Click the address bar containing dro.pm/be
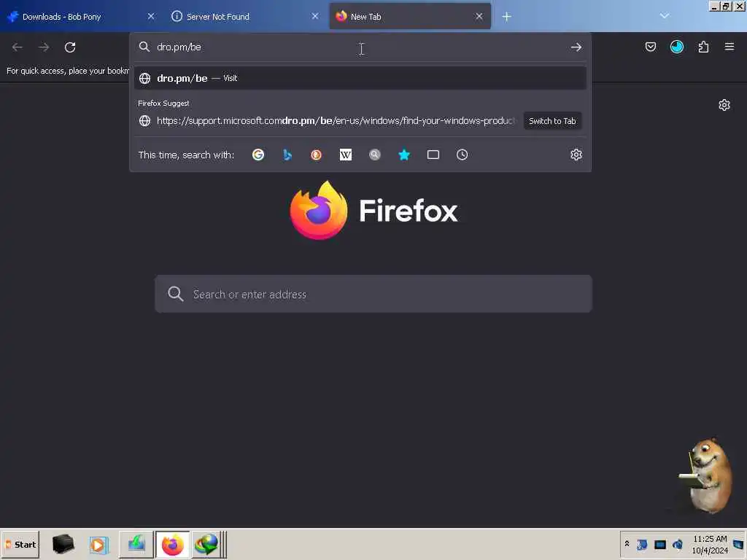This screenshot has height=560, width=747. [360, 47]
